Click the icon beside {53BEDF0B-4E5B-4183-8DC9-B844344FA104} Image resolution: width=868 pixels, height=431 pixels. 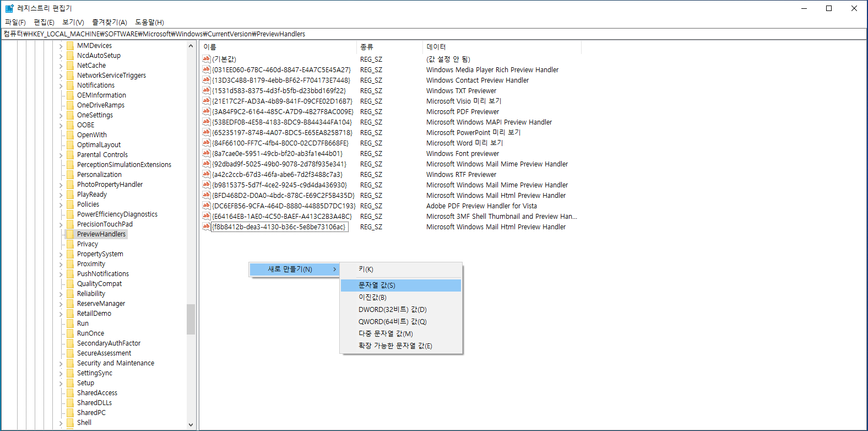tap(207, 122)
